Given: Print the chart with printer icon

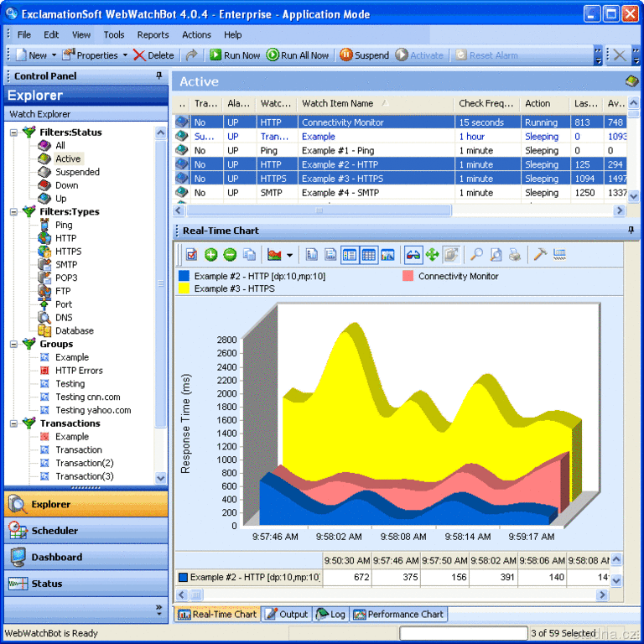Looking at the screenshot, I should (515, 255).
